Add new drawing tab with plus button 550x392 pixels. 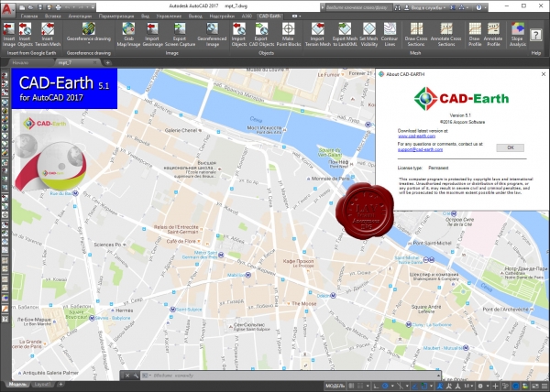coord(107,62)
